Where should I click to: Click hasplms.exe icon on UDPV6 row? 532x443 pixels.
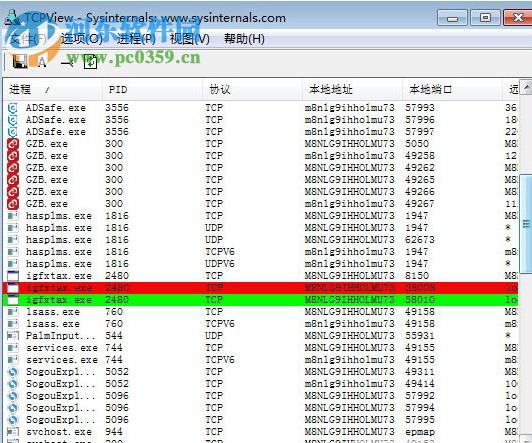click(13, 264)
